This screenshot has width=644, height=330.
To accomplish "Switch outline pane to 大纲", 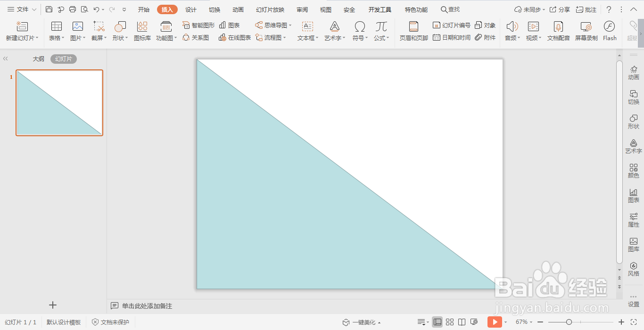I will 39,59.
